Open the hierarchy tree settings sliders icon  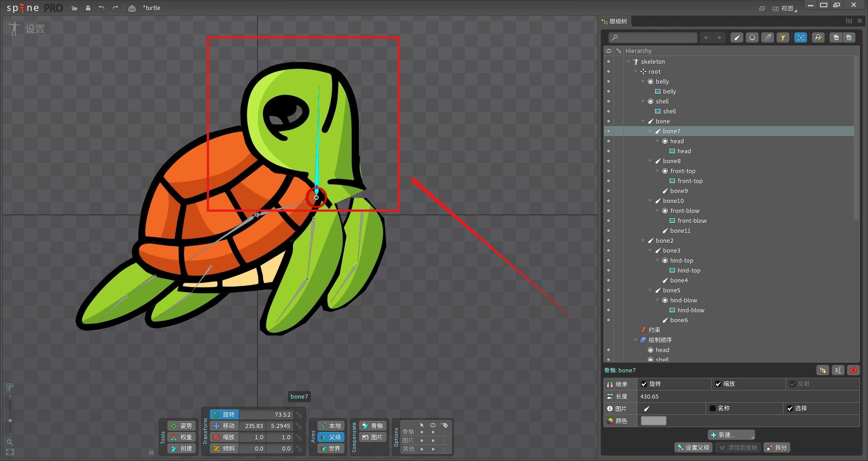tap(849, 21)
